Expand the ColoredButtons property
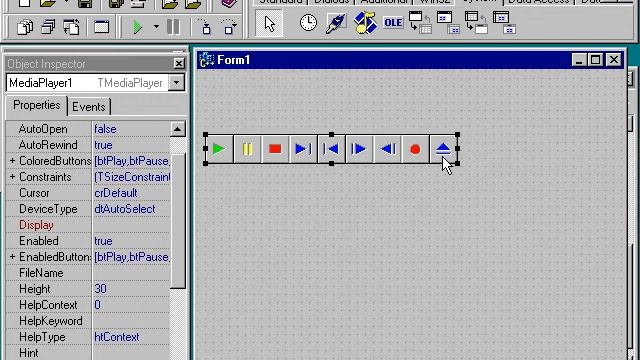640x360 pixels. pos(12,161)
